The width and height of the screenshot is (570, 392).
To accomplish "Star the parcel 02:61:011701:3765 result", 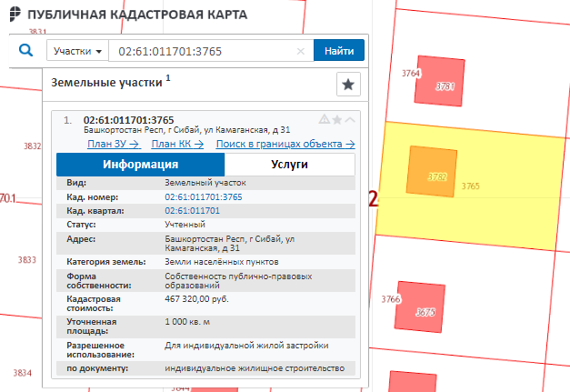I will 337,119.
